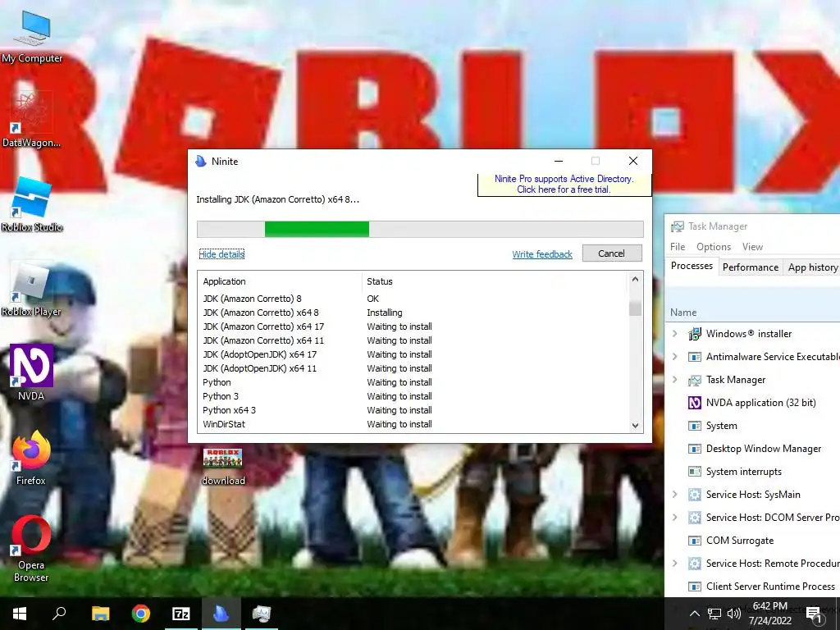Sort processes by the Name column
This screenshot has width=840, height=630.
[x=683, y=313]
